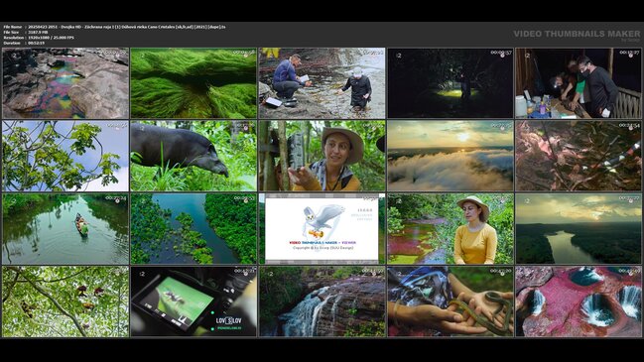Open canoe on green river thumbnail

65,229
